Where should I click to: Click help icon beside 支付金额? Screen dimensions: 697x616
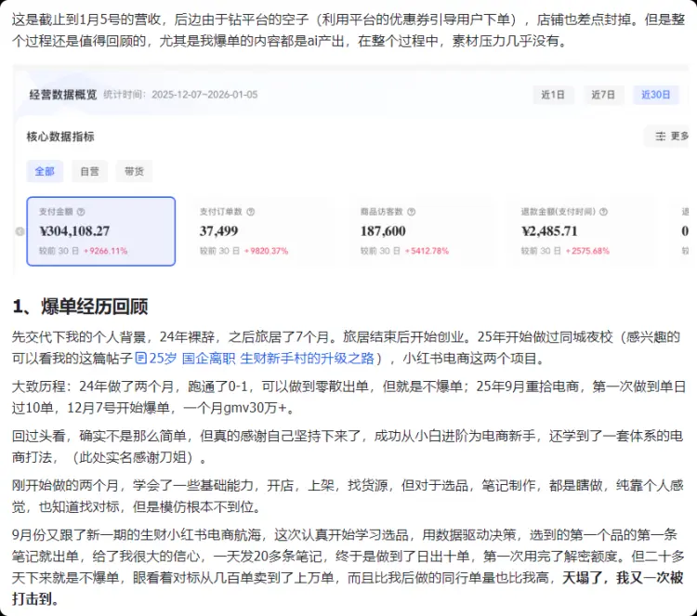81,212
